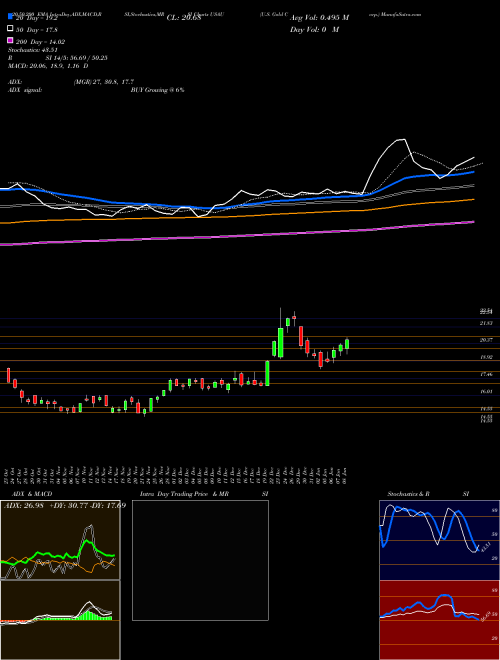The height and width of the screenshot is (660, 500).
Task: Click the red RSI chart panel
Action: [x=439, y=620]
